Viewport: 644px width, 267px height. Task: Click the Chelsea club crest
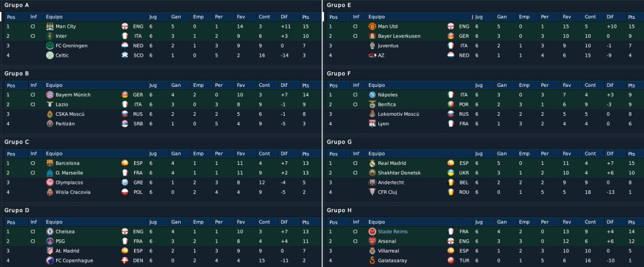click(50, 232)
